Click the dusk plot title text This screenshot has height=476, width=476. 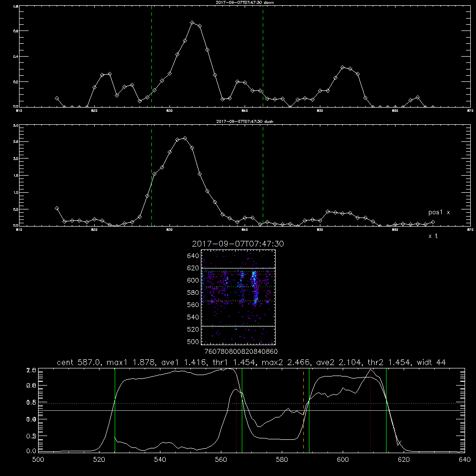245,121
